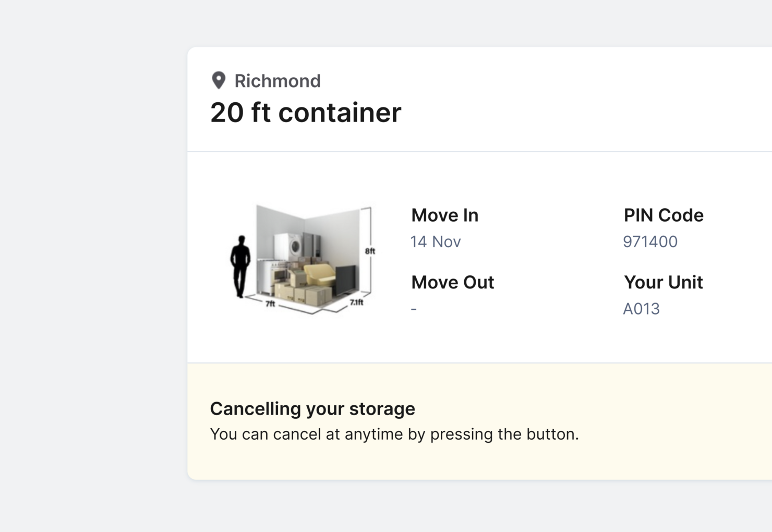Click the location pin icon beside Richmond

219,80
